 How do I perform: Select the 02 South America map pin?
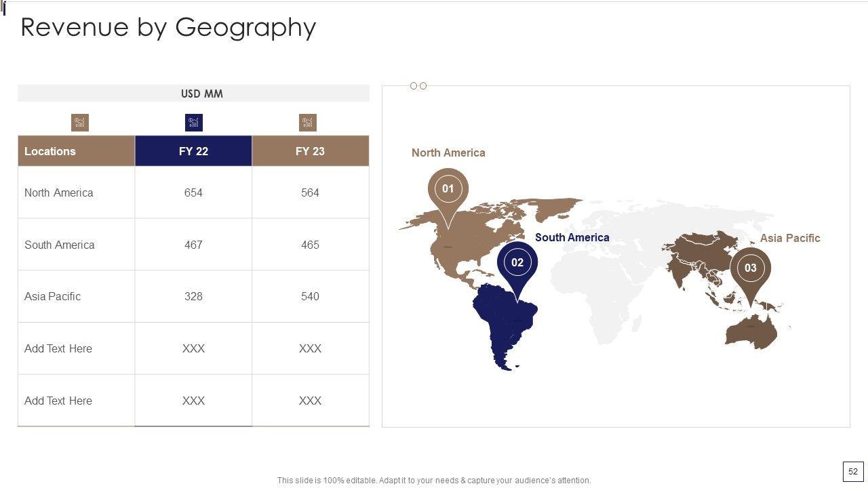(x=517, y=263)
